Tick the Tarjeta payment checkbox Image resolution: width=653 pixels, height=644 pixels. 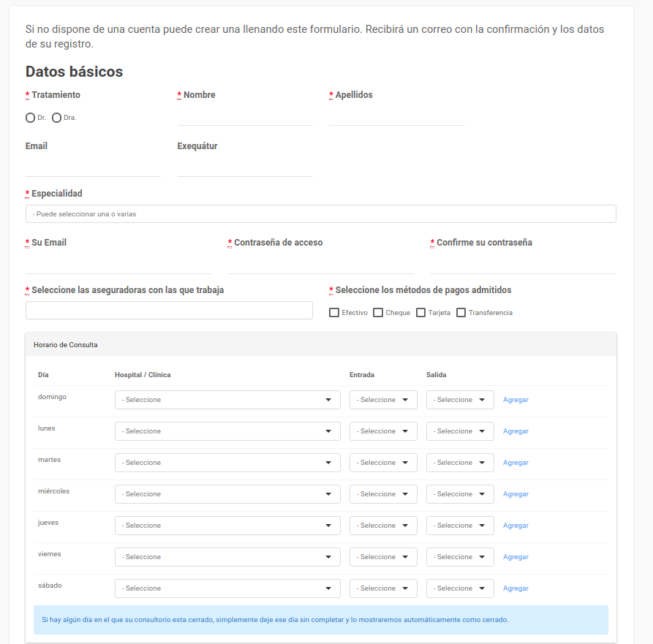click(x=420, y=313)
